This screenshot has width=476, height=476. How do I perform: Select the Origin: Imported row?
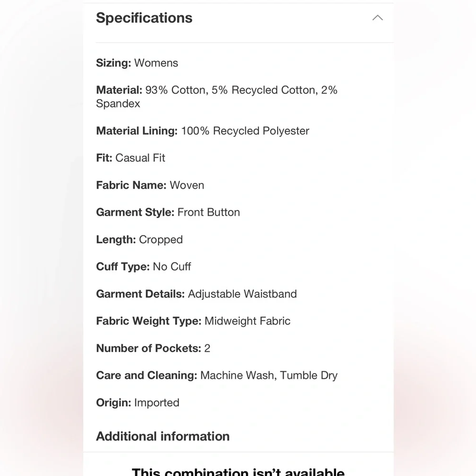(138, 403)
